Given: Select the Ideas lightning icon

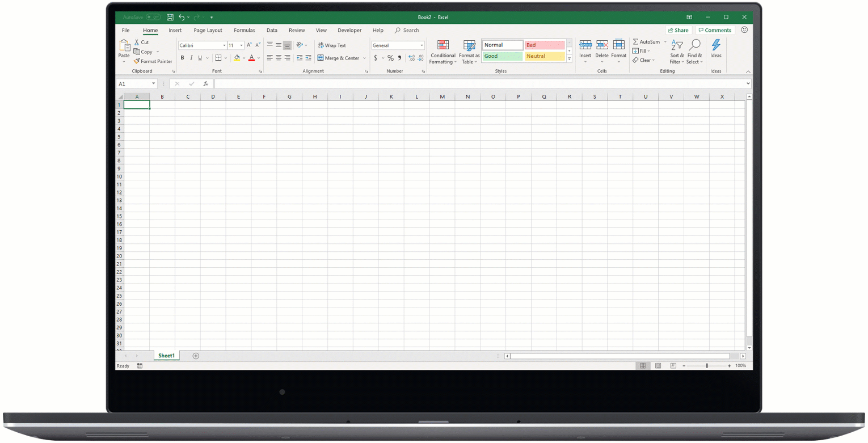Looking at the screenshot, I should tap(715, 45).
